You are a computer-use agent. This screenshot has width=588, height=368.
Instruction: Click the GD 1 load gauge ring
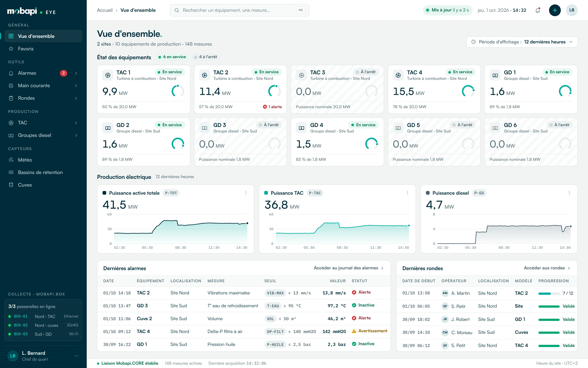[565, 91]
